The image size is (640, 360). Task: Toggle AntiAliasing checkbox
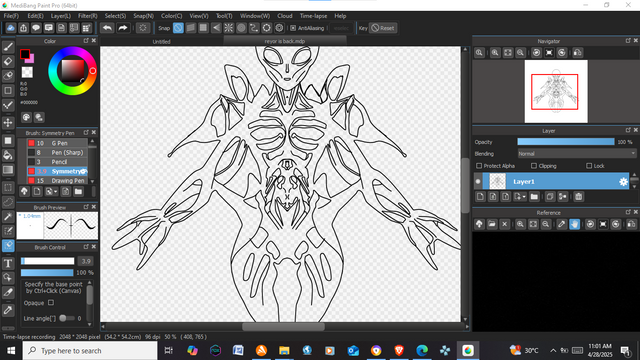293,28
